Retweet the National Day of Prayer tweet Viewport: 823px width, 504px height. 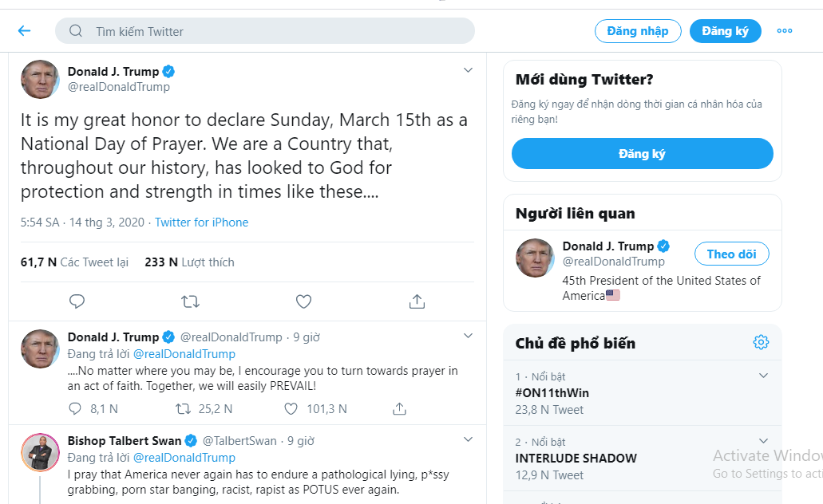[x=190, y=301]
